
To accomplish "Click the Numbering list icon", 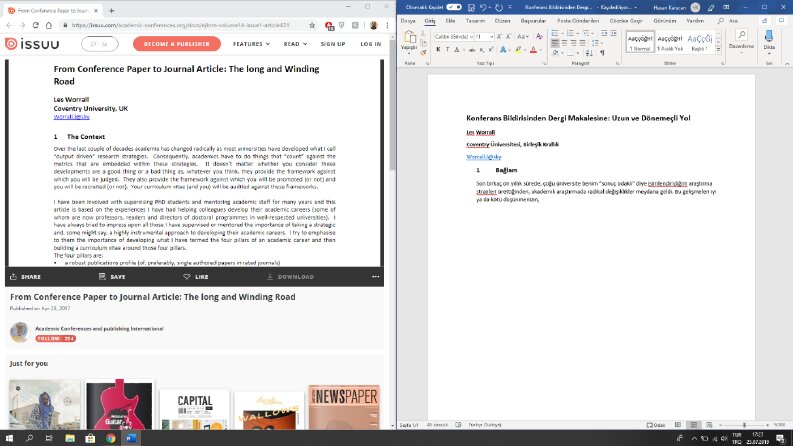I will 570,33.
